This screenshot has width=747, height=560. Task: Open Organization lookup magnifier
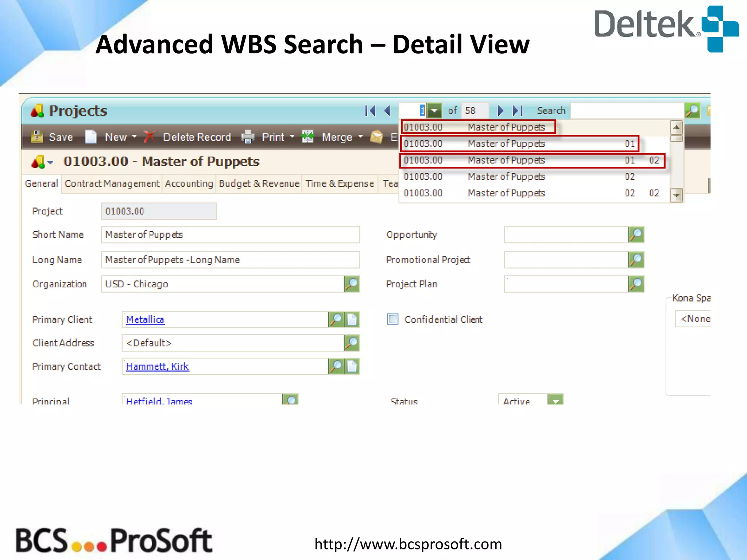coord(352,284)
